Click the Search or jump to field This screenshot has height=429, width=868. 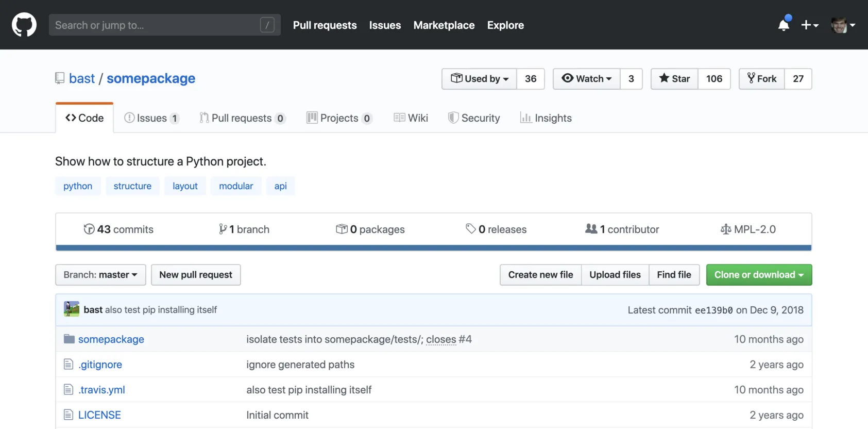pyautogui.click(x=165, y=25)
